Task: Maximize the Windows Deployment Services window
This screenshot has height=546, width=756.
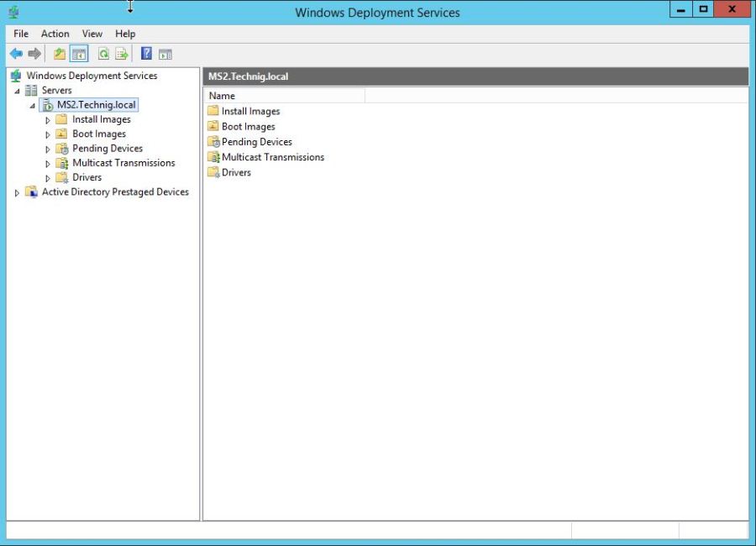Action: tap(703, 9)
